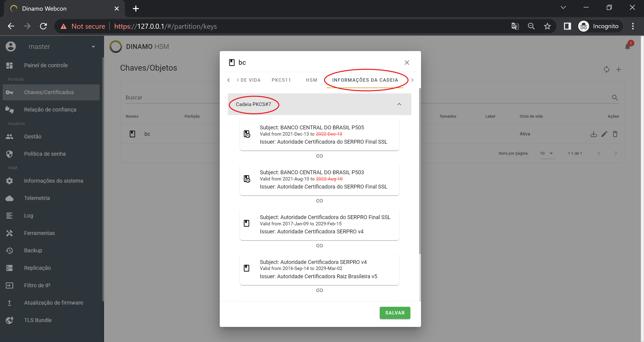This screenshot has height=342, width=644.
Task: Open items per page dropdown
Action: click(x=547, y=153)
